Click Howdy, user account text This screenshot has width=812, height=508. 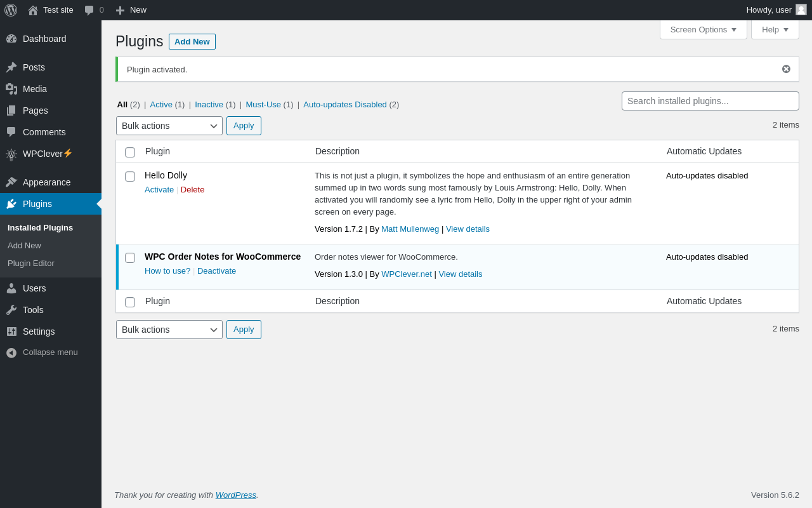click(x=769, y=10)
